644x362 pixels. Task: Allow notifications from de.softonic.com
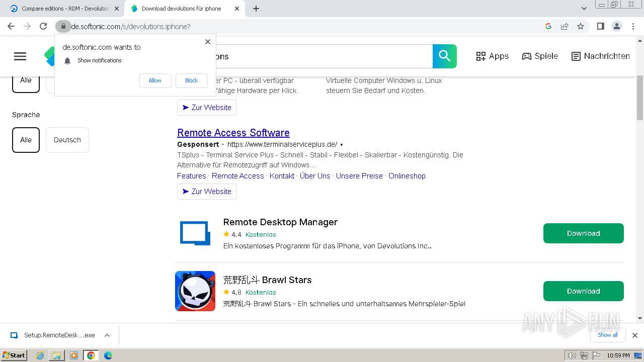click(155, 80)
